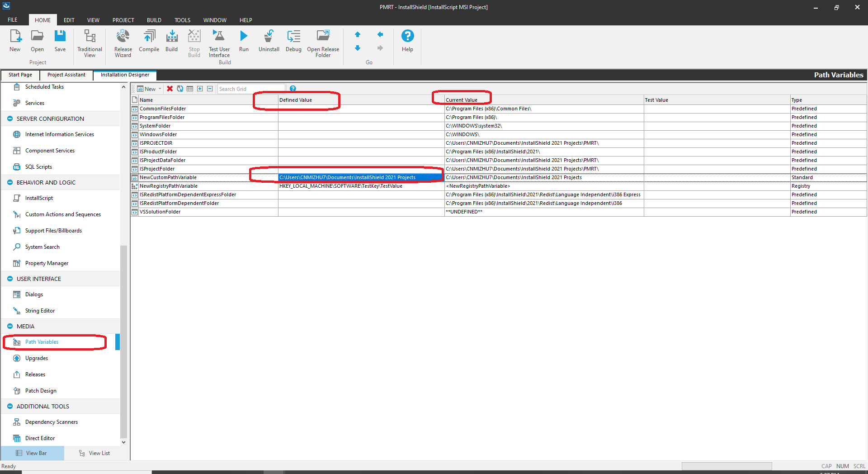Open a project with the Open icon
This screenshot has width=868, height=474.
point(37,41)
